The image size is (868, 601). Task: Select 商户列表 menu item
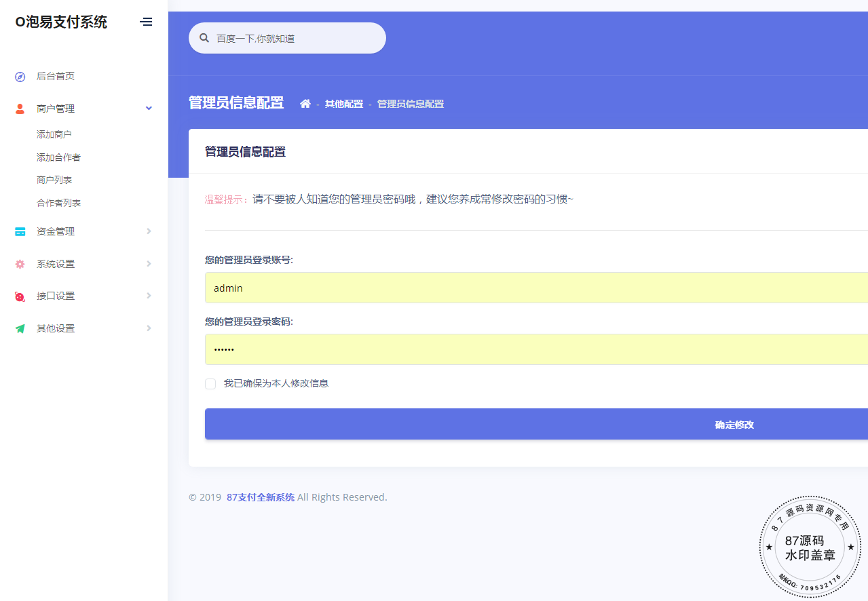[x=54, y=180]
